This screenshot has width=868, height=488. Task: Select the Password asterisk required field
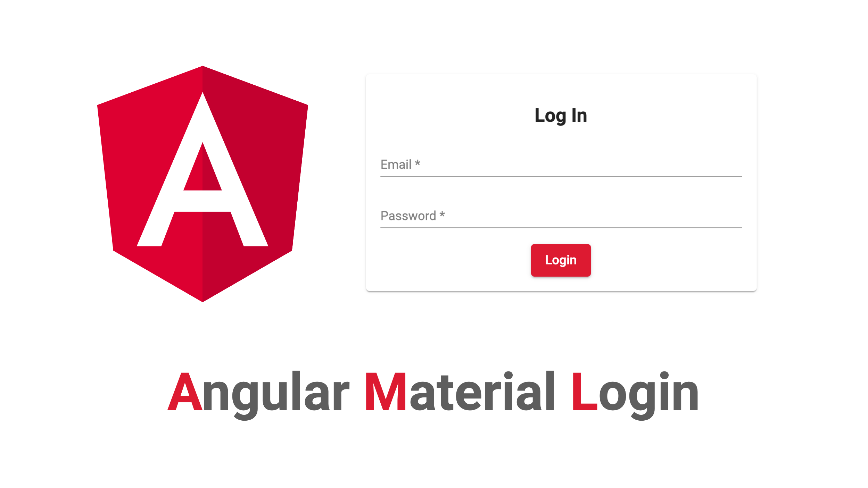(443, 216)
